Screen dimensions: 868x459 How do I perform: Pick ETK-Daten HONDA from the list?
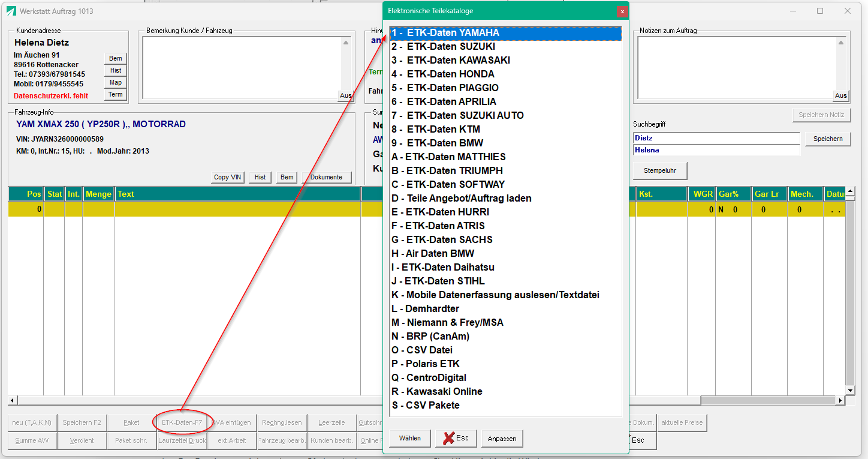point(505,74)
